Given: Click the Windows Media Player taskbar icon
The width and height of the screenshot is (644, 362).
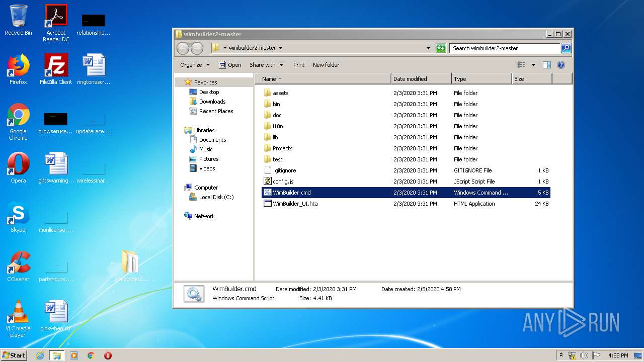Looking at the screenshot, I should [x=74, y=355].
